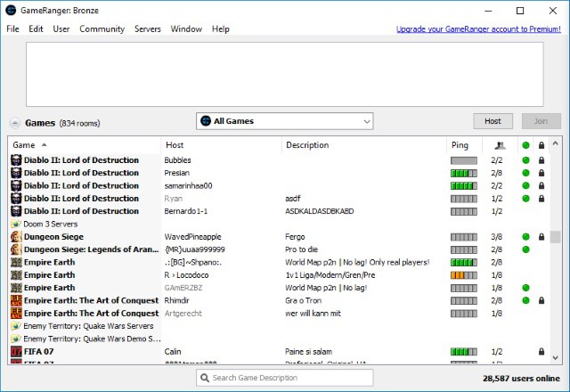
Task: Click Empire Earth: The Art of Conquest icon for Rhimdir
Action: pyautogui.click(x=16, y=301)
